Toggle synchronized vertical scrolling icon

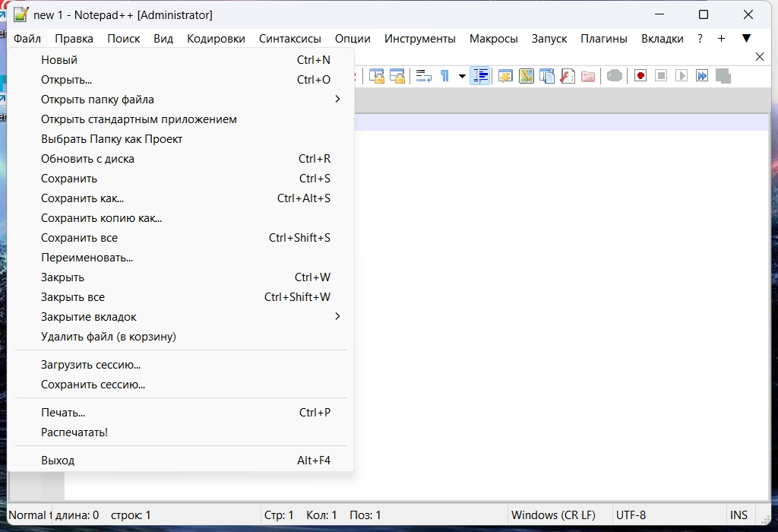(377, 76)
